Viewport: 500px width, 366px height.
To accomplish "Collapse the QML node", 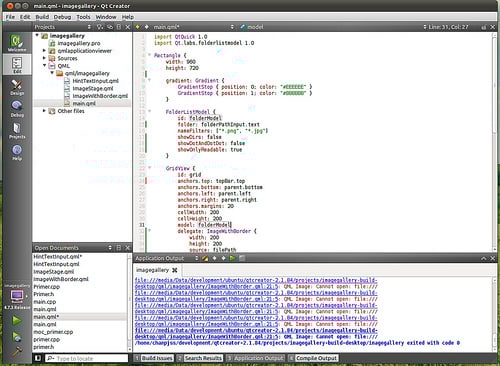I will [44, 65].
